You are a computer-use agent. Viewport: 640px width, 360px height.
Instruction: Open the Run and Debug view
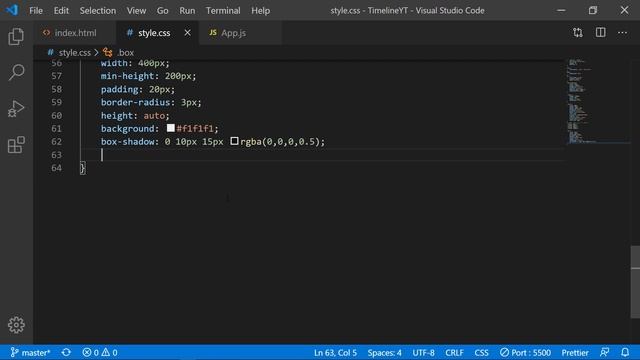pyautogui.click(x=16, y=109)
